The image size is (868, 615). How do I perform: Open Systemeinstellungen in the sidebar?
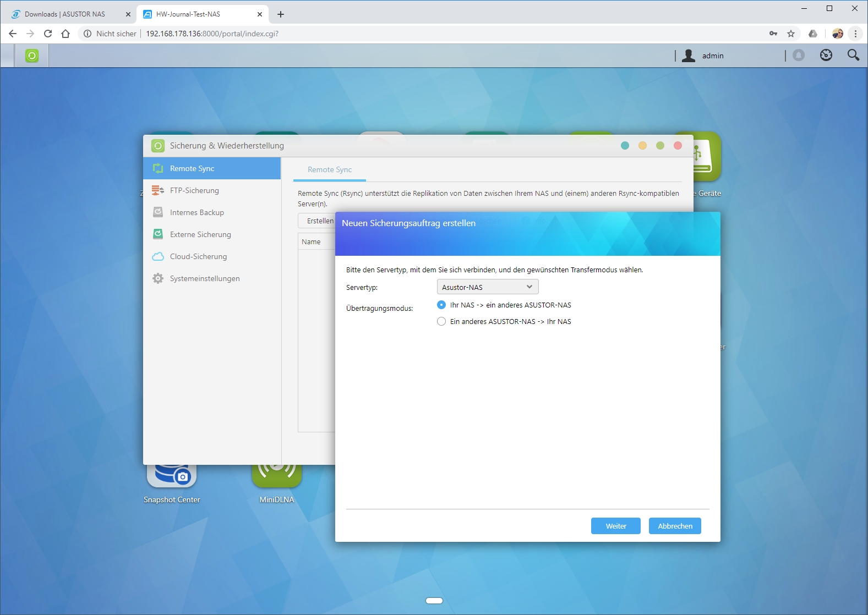212,278
